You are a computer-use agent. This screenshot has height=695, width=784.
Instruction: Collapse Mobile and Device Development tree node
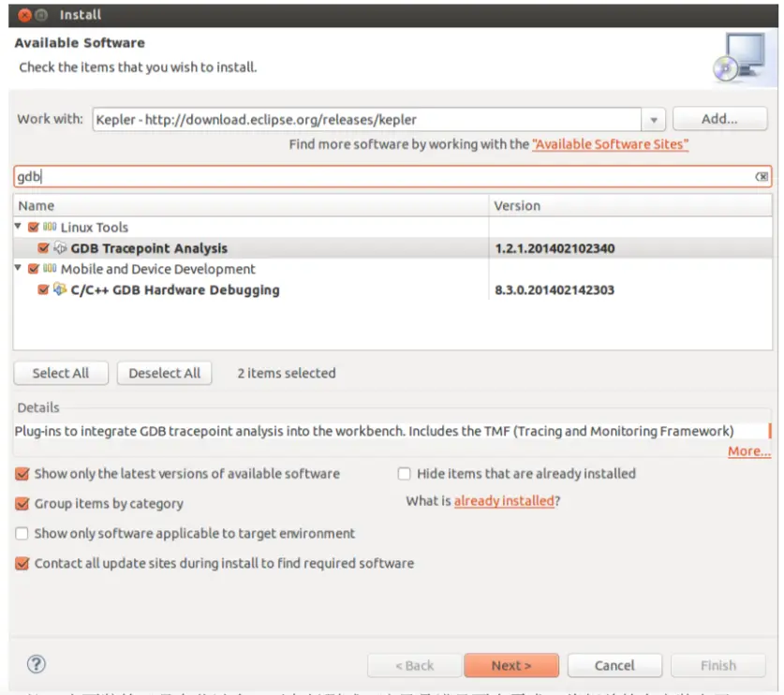(18, 268)
